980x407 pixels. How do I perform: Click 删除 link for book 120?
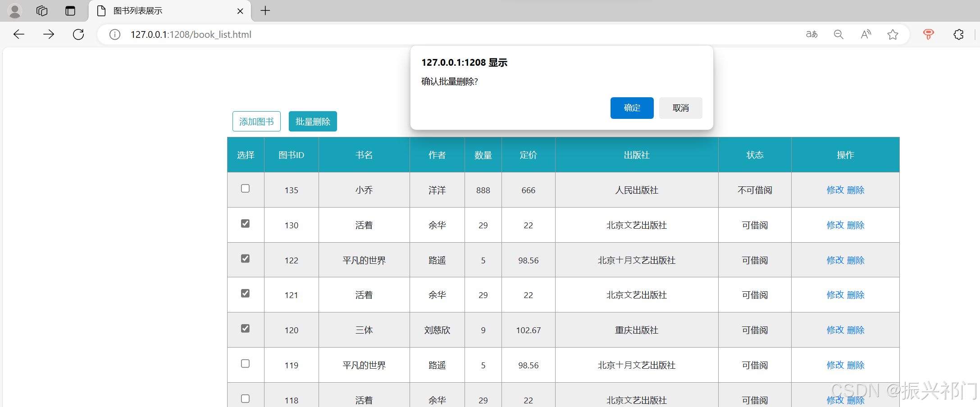click(x=856, y=330)
